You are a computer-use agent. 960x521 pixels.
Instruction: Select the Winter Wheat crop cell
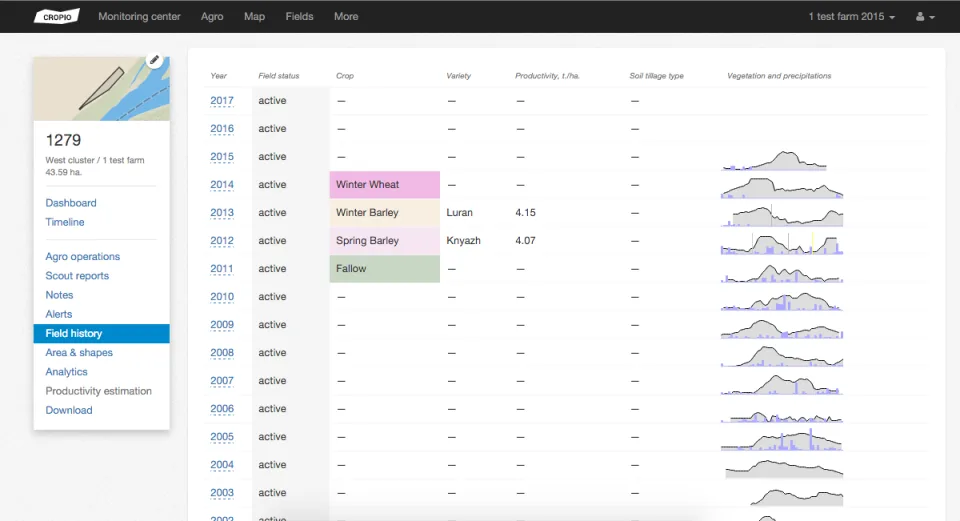point(384,184)
